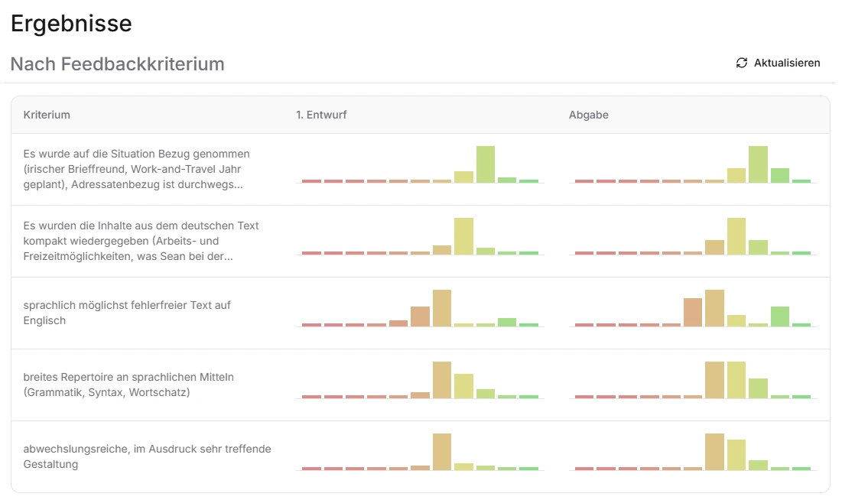
Task: Select the 1. Entwurf column header
Action: coord(322,115)
